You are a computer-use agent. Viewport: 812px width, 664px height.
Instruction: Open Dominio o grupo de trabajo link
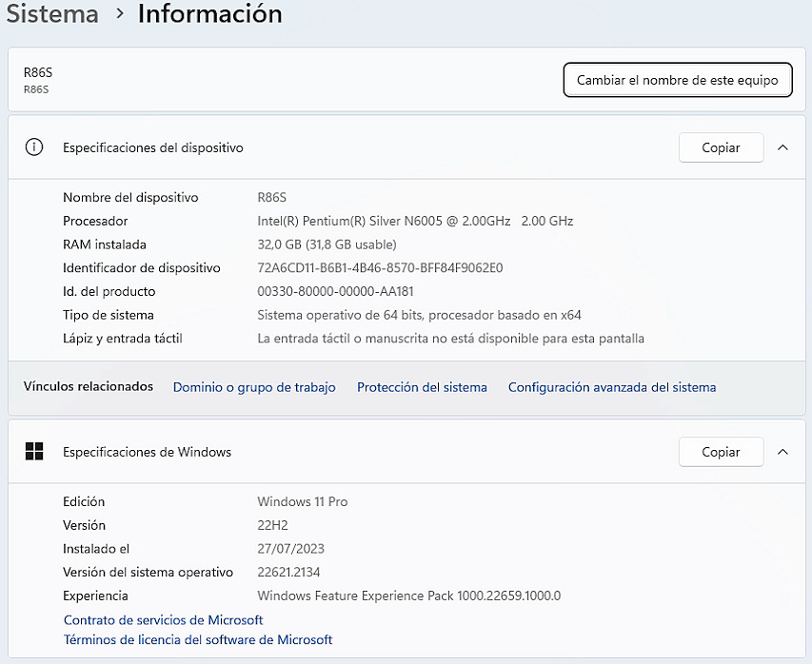(254, 387)
